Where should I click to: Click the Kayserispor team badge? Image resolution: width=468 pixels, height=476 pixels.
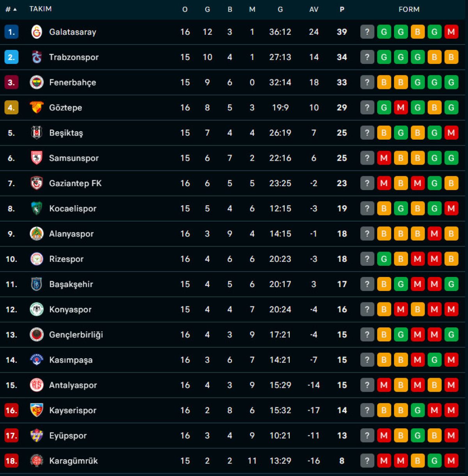click(x=37, y=410)
